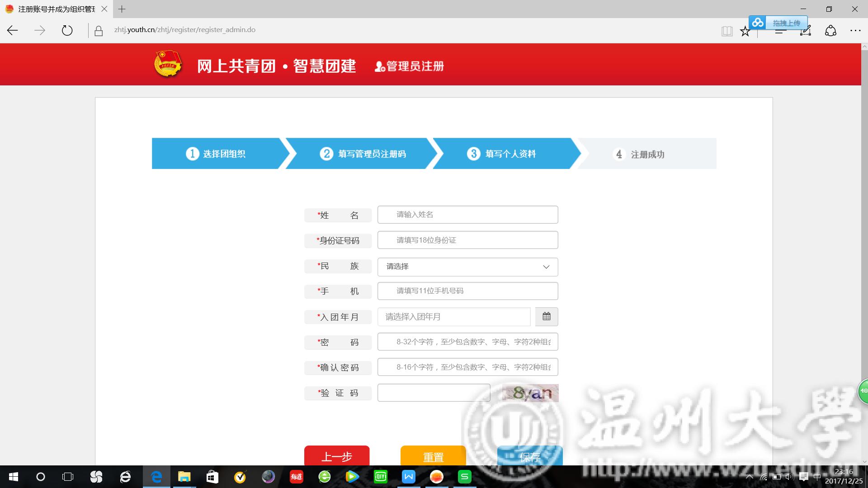Click the blue 保存 button

click(529, 455)
